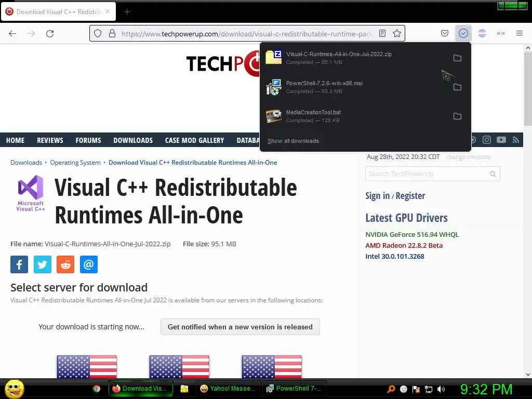Go to HOME in site navigation

[x=15, y=140]
